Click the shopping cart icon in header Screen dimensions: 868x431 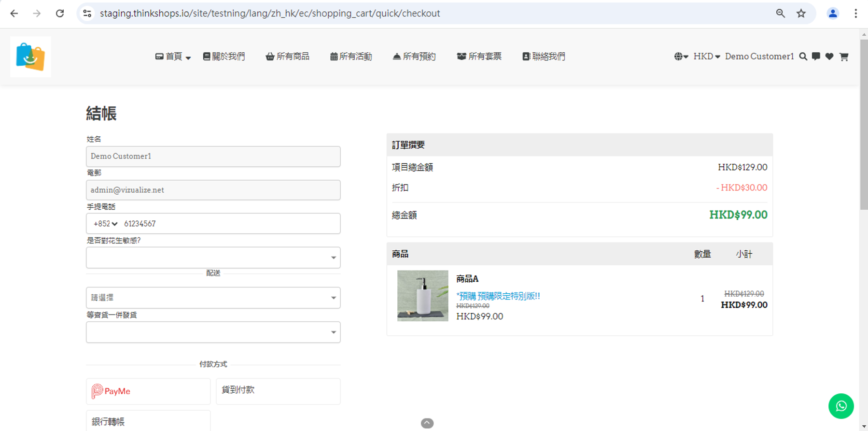[x=844, y=57]
